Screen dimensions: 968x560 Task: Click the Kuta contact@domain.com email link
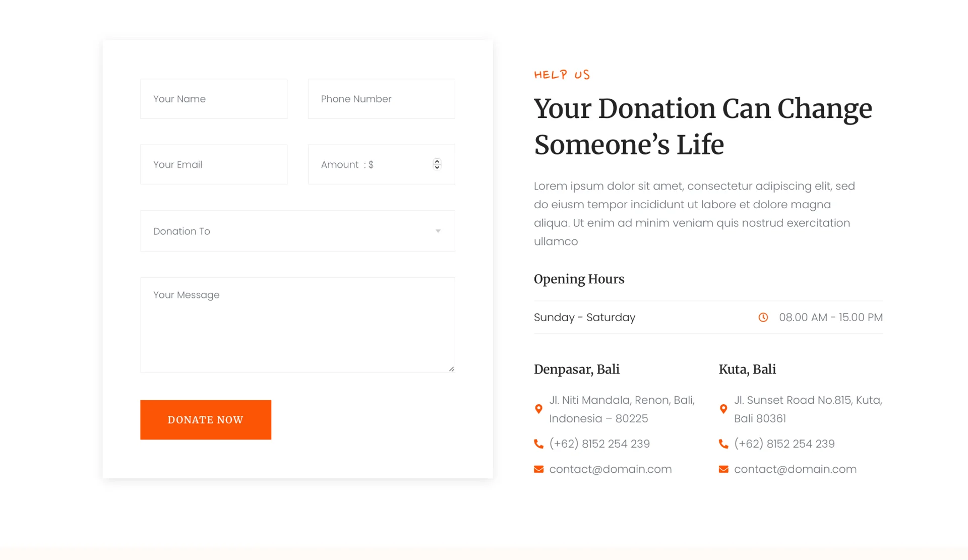click(x=795, y=469)
